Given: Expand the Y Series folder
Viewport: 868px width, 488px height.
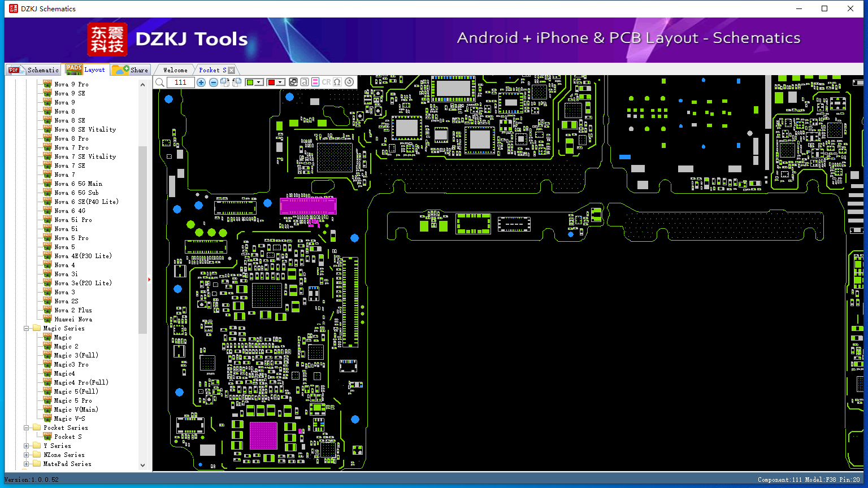Looking at the screenshot, I should (x=27, y=446).
